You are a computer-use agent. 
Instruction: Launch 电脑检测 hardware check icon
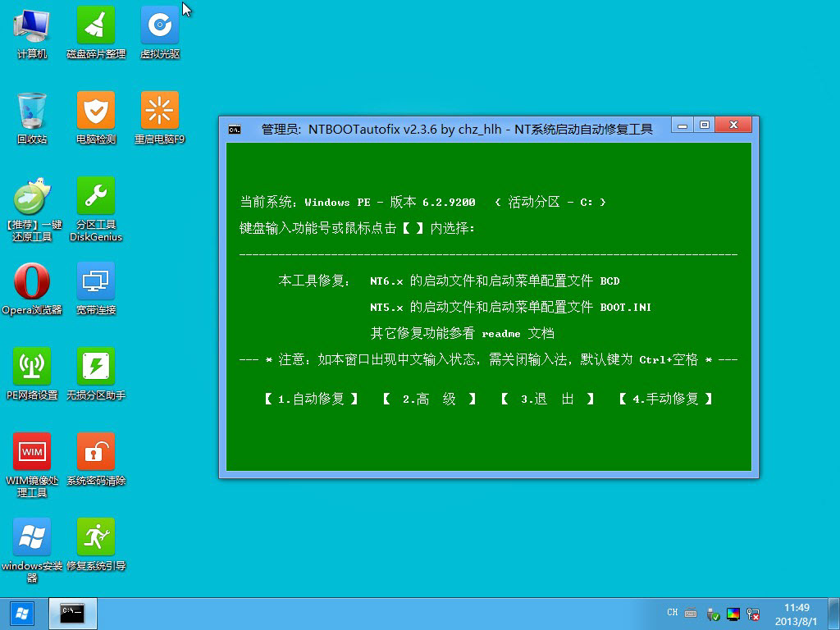[x=96, y=112]
